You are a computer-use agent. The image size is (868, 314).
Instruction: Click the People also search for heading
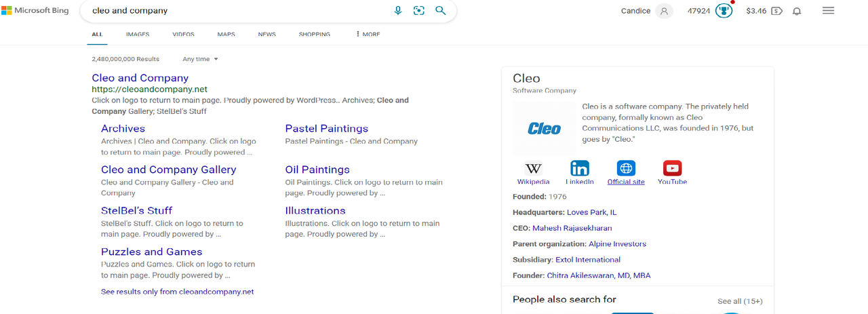[564, 299]
